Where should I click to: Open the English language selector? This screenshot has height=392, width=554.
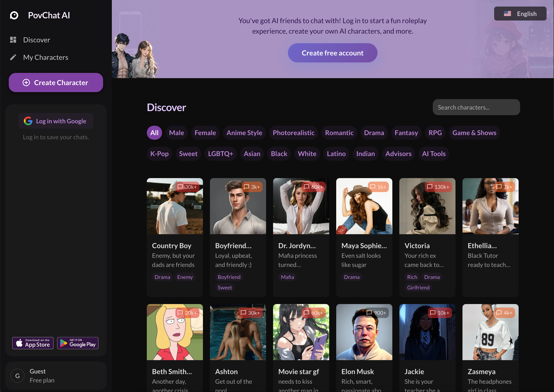[520, 14]
